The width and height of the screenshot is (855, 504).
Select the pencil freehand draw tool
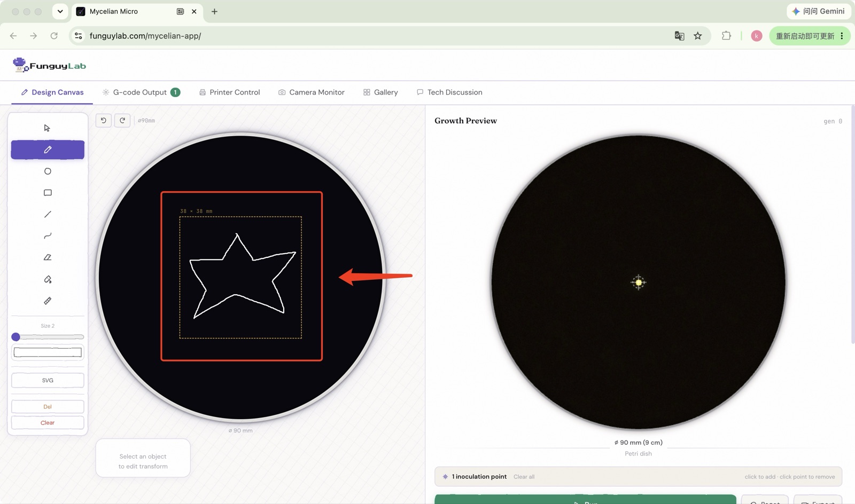tap(48, 150)
